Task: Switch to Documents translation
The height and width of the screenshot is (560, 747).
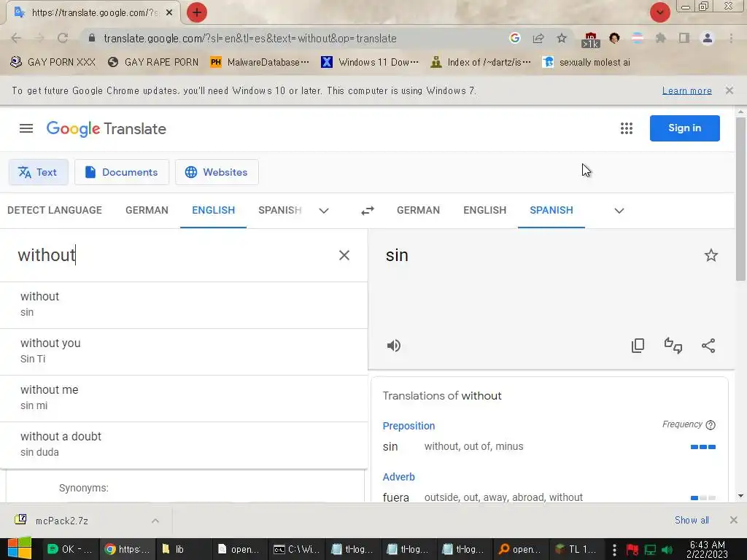Action: pyautogui.click(x=122, y=172)
